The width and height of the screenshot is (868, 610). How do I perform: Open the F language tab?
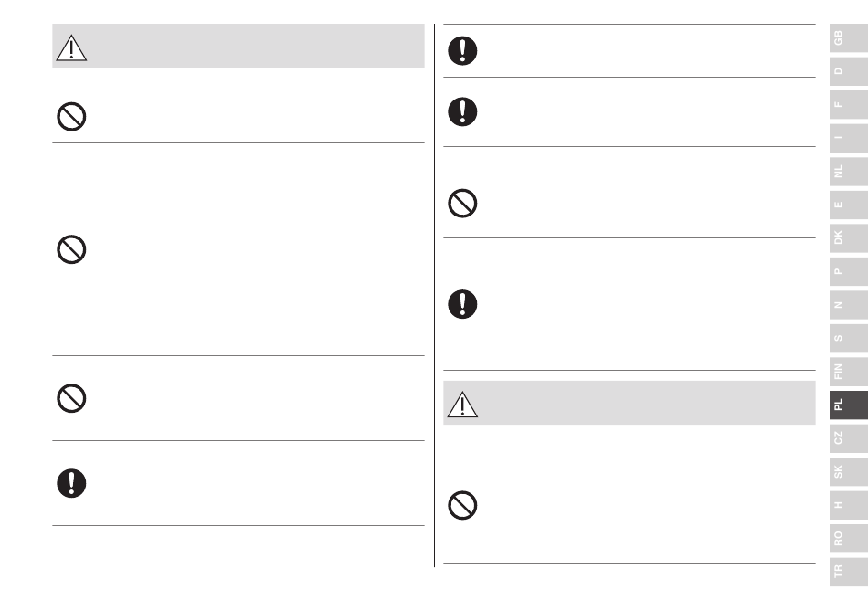coord(849,104)
